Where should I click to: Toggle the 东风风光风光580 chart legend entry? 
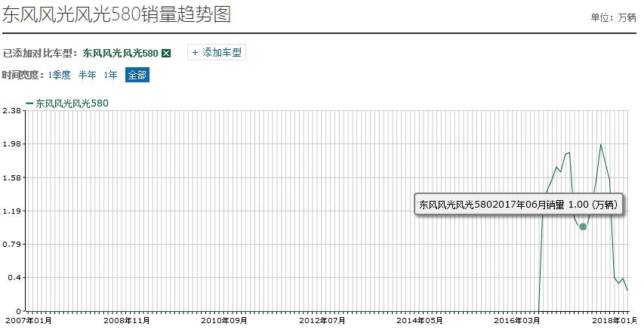[x=67, y=103]
